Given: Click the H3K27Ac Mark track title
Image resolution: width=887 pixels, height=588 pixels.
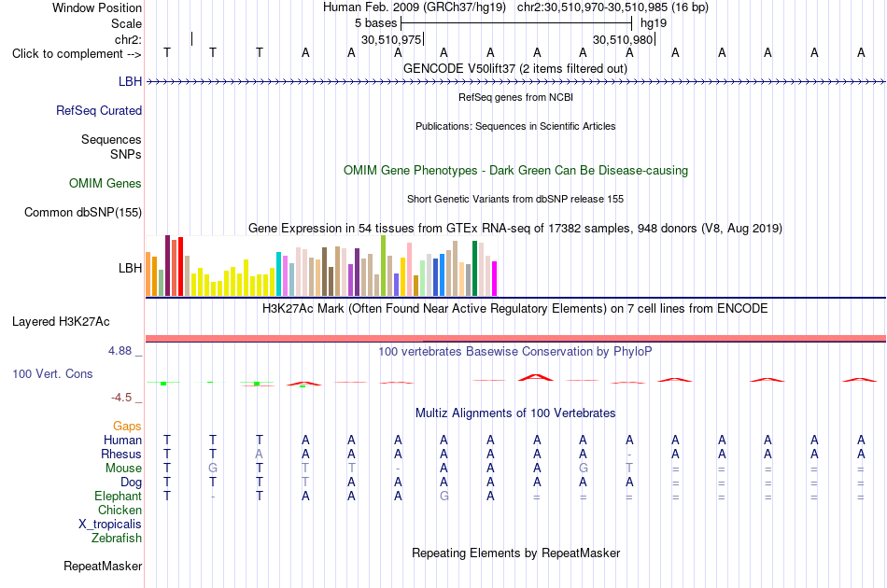Looking at the screenshot, I should (x=515, y=308).
